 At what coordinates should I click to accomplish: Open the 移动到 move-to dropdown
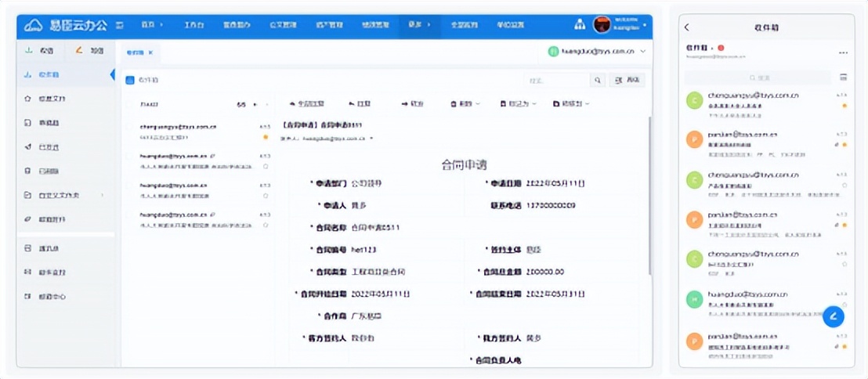click(x=571, y=103)
